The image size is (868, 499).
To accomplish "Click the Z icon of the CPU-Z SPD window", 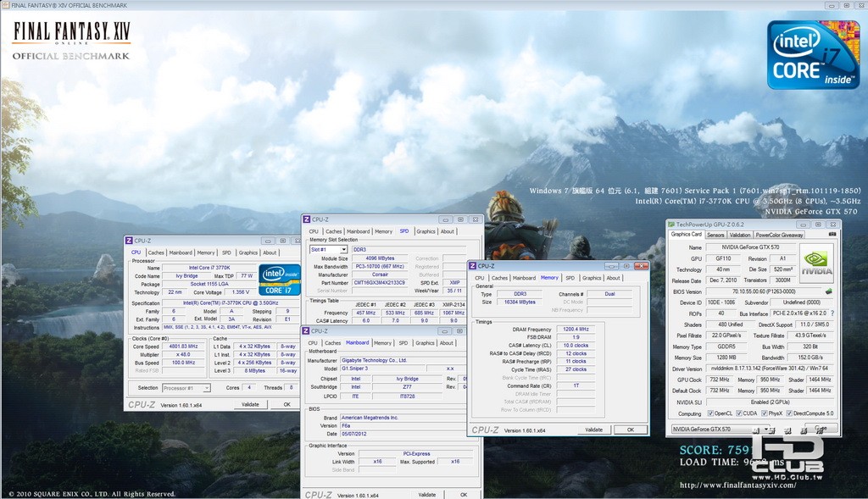I will point(306,219).
